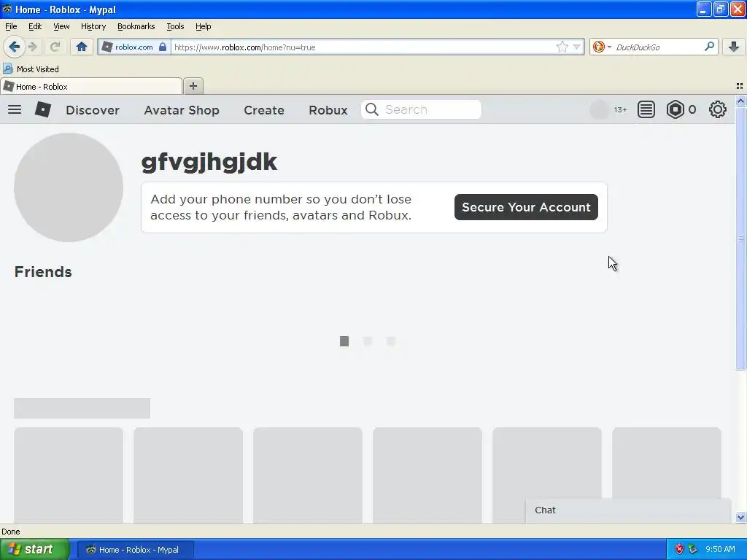Screen dimensions: 747x560
Task: Go back with the browser back arrow
Action: coord(14,47)
